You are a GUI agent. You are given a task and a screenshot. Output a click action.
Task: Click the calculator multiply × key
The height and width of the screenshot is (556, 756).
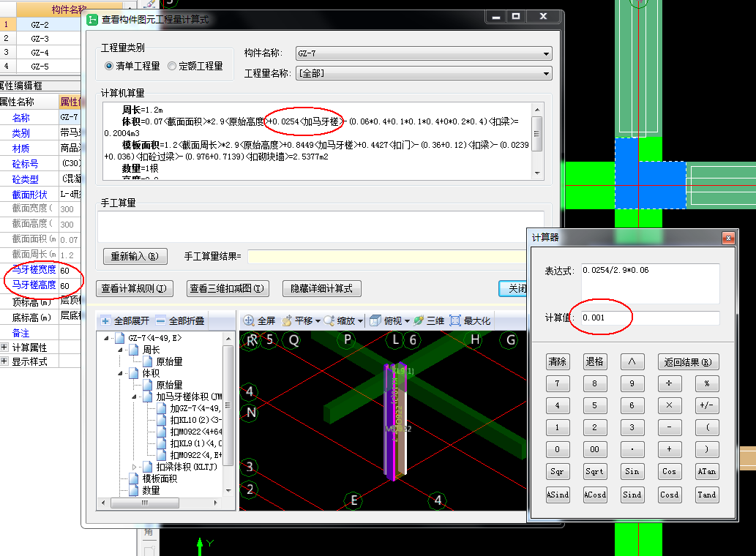[669, 405]
